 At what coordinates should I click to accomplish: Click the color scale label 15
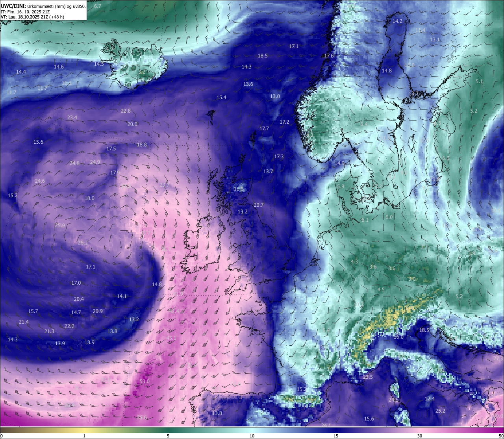coord(336,435)
